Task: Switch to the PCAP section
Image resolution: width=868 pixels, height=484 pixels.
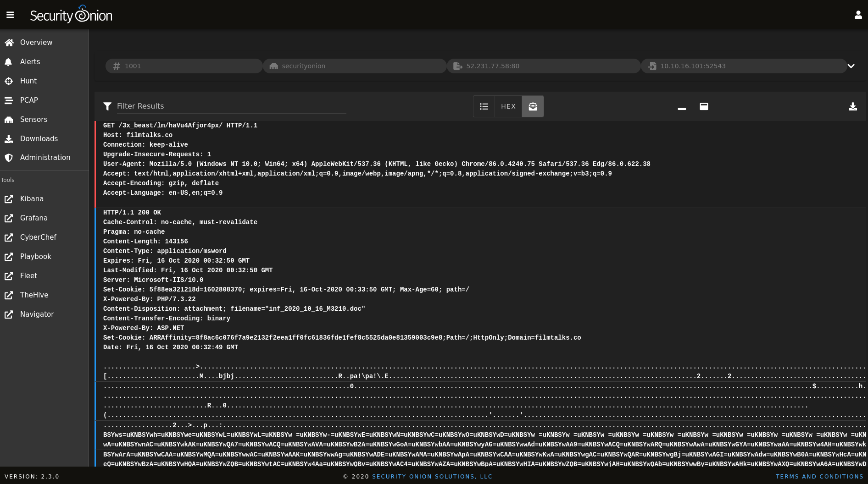Action: click(x=28, y=100)
